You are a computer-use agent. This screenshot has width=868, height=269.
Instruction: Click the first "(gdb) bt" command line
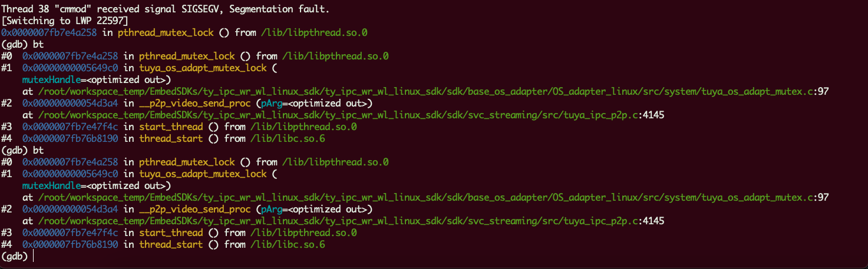click(22, 45)
